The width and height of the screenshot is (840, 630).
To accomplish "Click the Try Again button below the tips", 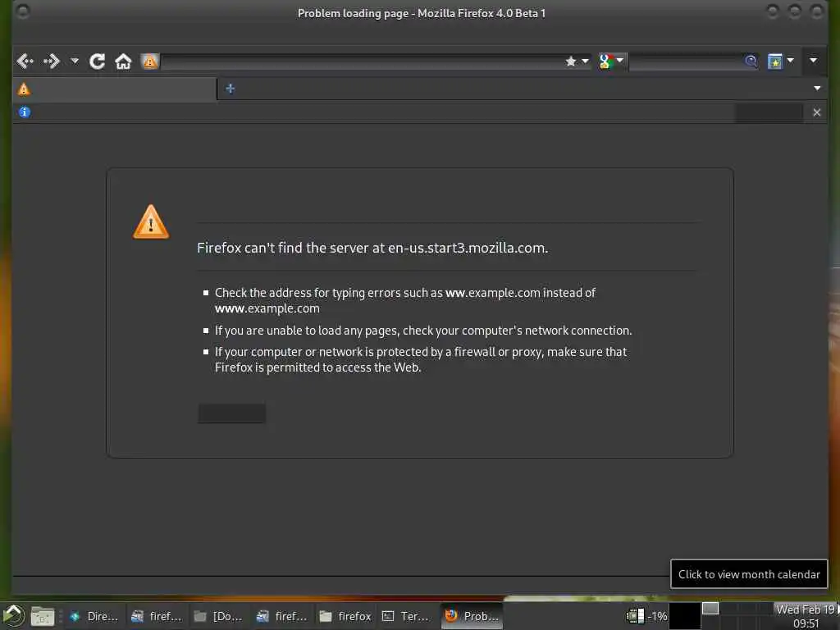I will pos(232,413).
